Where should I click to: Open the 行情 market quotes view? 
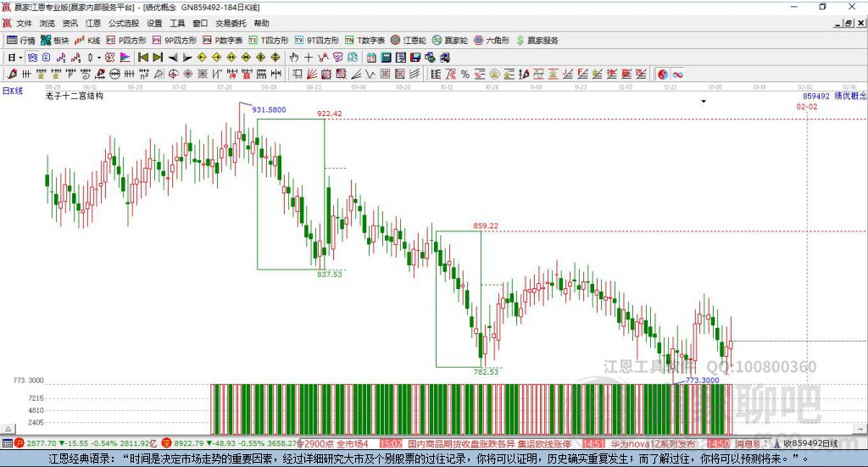pos(21,41)
